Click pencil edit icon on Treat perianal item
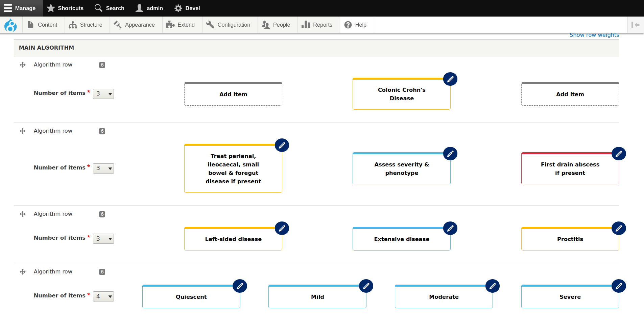This screenshot has height=316, width=644. tap(282, 145)
